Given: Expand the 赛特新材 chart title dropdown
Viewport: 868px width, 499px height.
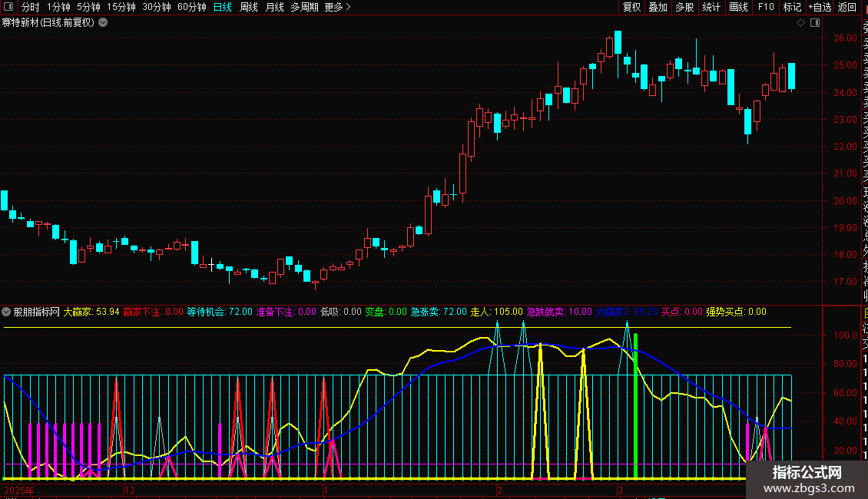Looking at the screenshot, I should tap(103, 22).
